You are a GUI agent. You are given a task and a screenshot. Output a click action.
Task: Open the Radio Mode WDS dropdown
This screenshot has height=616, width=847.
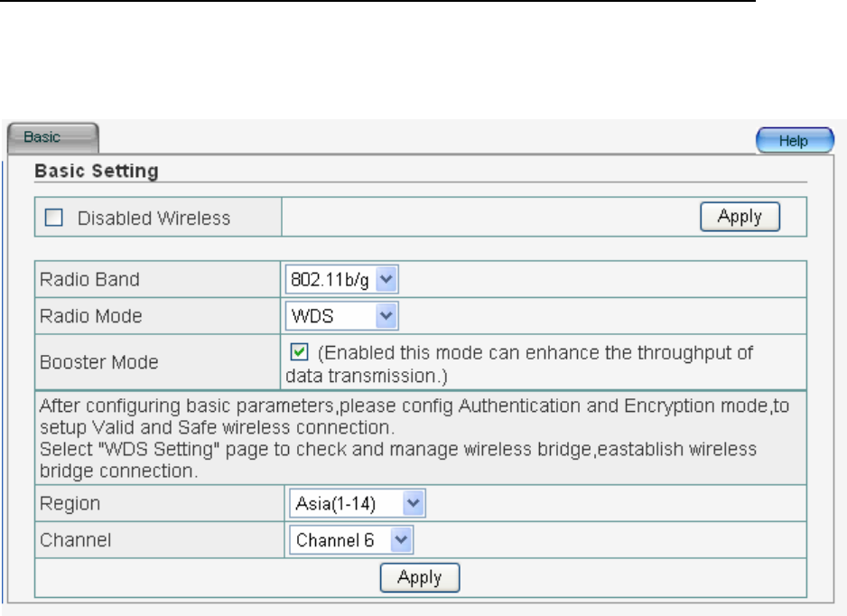(x=342, y=314)
